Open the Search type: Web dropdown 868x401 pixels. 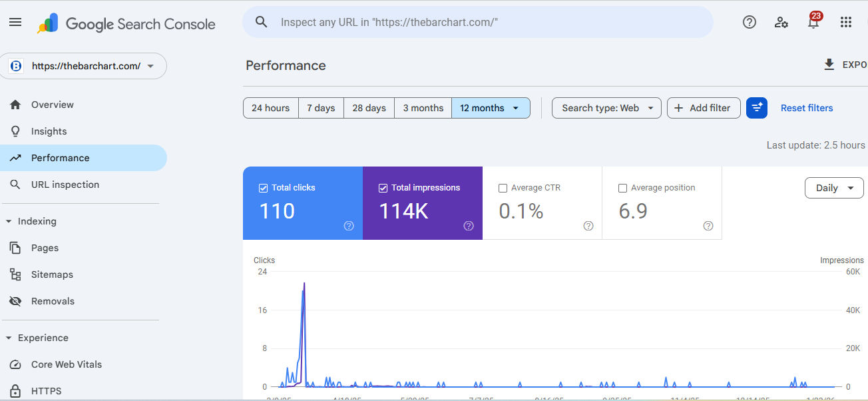(606, 108)
